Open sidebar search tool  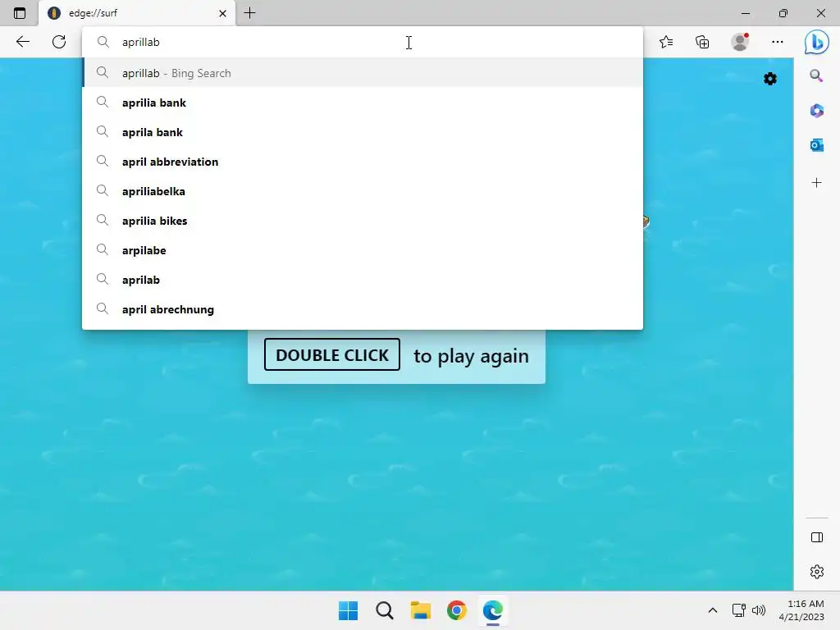tap(816, 76)
